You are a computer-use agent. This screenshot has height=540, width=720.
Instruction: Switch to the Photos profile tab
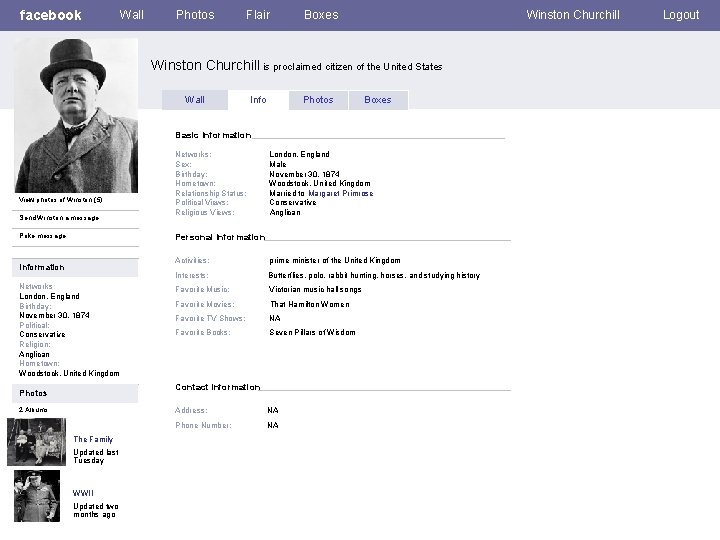coord(318,100)
